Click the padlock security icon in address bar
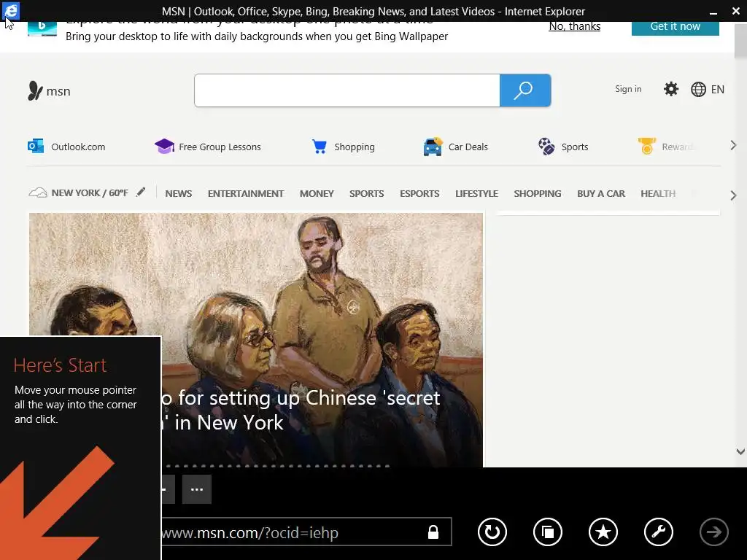The width and height of the screenshot is (747, 560). [x=433, y=532]
